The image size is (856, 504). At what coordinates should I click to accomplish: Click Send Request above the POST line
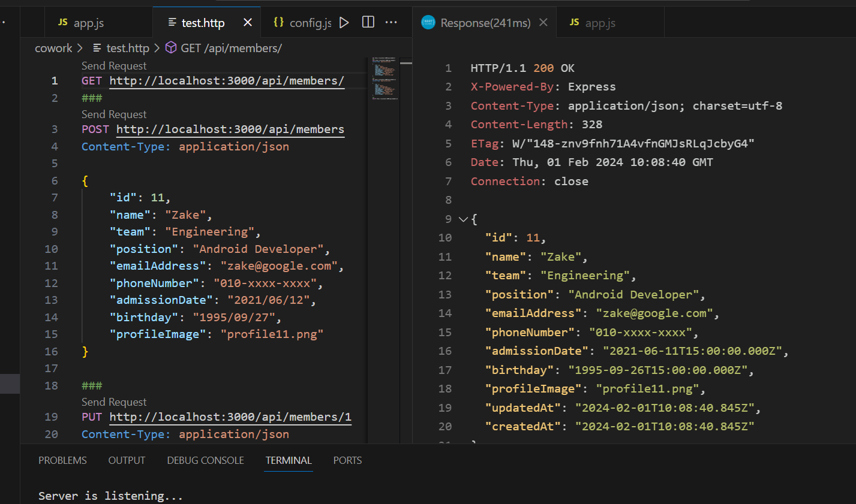click(114, 114)
